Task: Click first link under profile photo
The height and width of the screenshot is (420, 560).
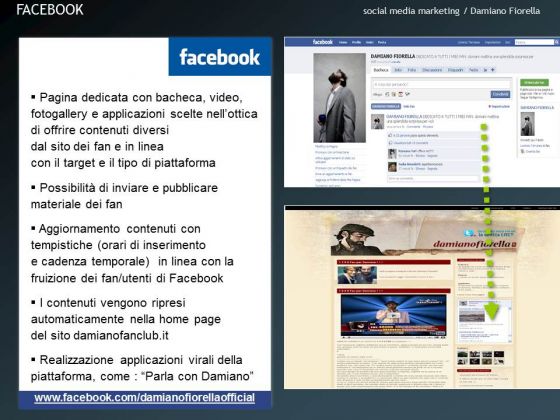Action: click(x=326, y=146)
